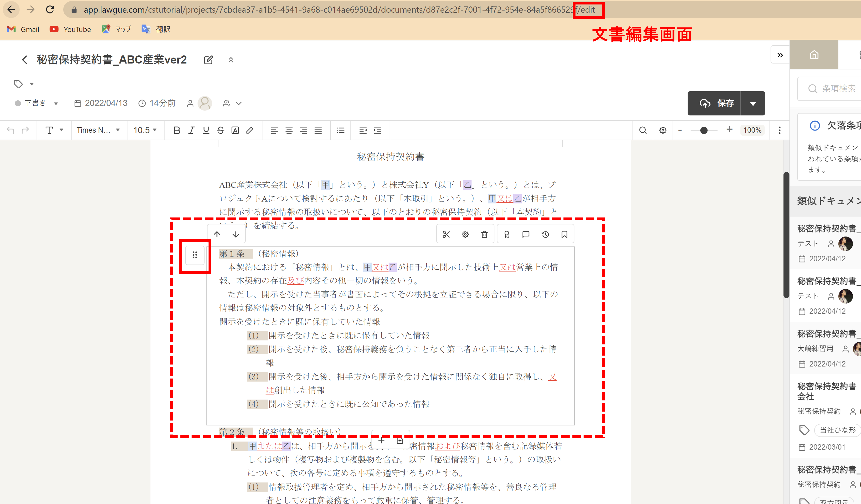Open the home tab in right panel
Screen dimensions: 861x504
point(814,55)
